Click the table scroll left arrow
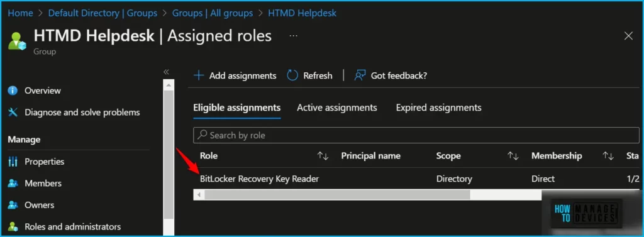644x237 pixels. click(199, 195)
